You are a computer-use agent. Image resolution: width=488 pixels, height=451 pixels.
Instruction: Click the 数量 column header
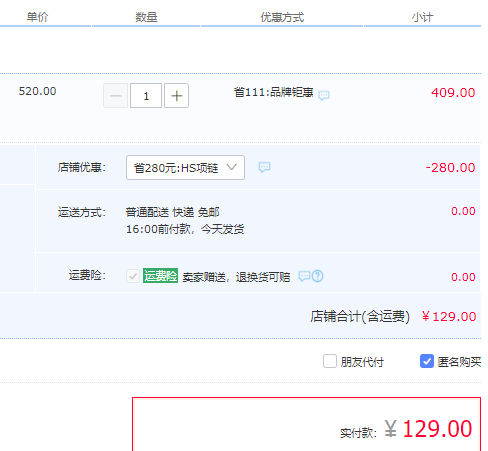click(x=146, y=17)
